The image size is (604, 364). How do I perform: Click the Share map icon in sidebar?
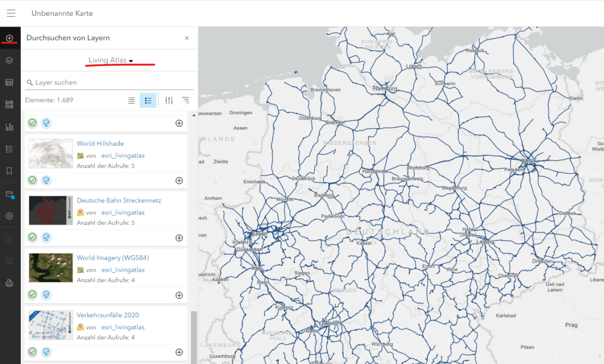click(9, 239)
